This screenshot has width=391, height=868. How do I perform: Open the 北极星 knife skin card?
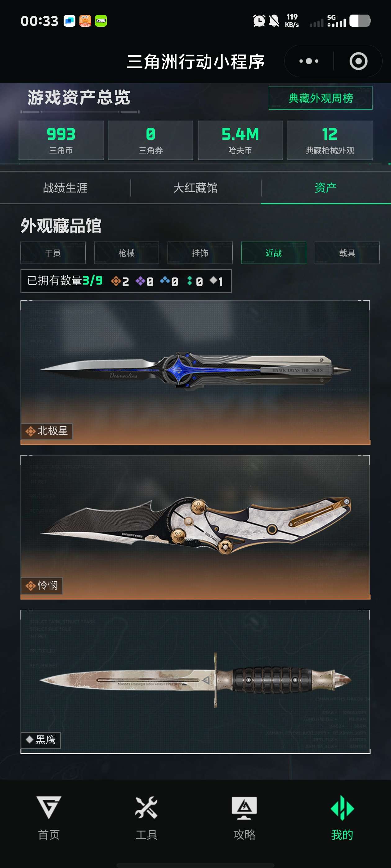click(195, 372)
